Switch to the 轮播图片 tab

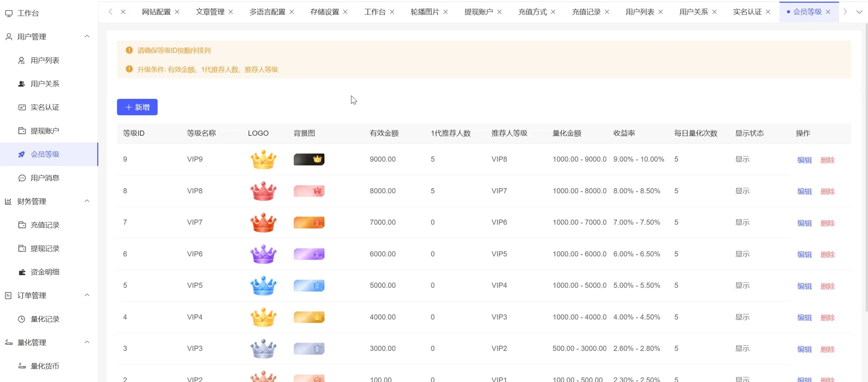click(x=424, y=12)
